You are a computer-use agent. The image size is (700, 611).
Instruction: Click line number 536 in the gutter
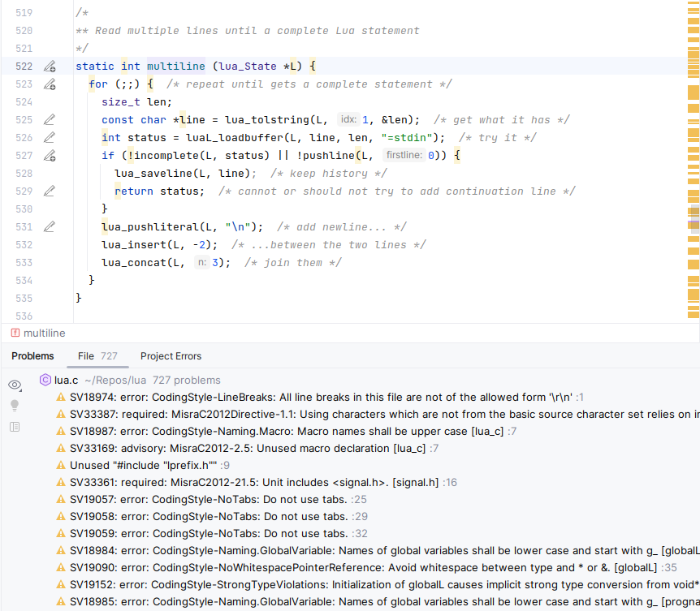(x=24, y=316)
